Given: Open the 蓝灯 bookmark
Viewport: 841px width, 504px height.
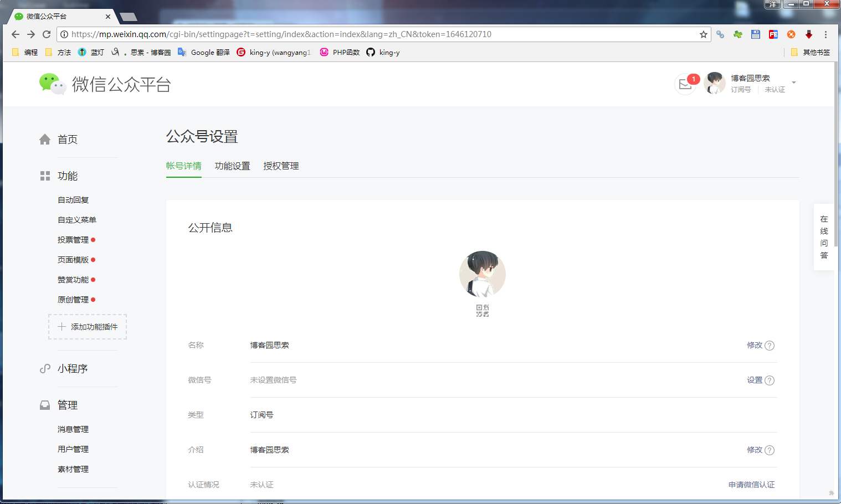Looking at the screenshot, I should coord(91,52).
